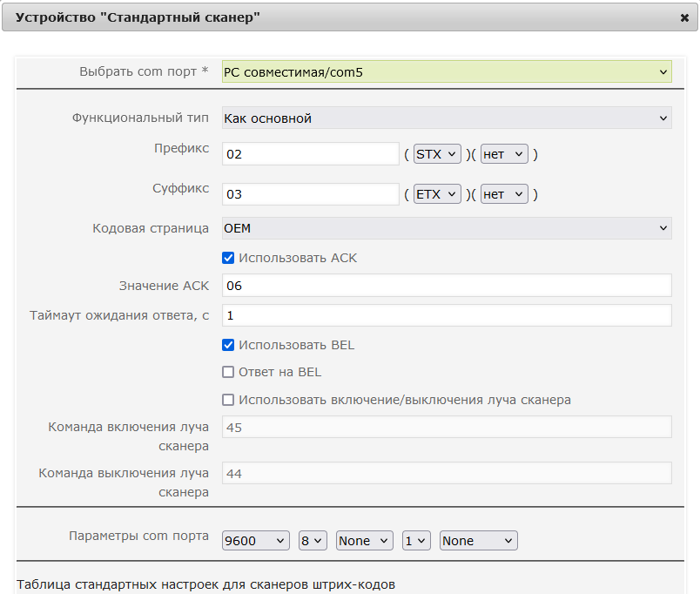Close the Стандартный сканер device dialog

pyautogui.click(x=684, y=18)
